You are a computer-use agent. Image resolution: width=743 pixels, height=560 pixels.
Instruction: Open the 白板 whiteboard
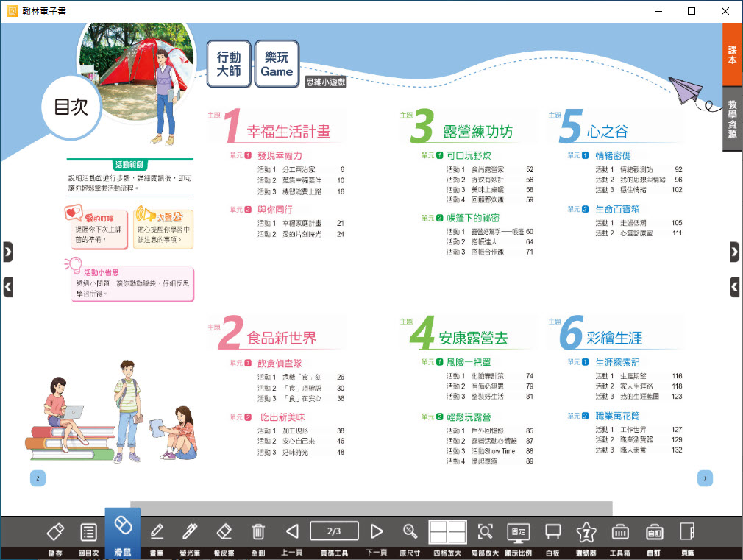552,532
